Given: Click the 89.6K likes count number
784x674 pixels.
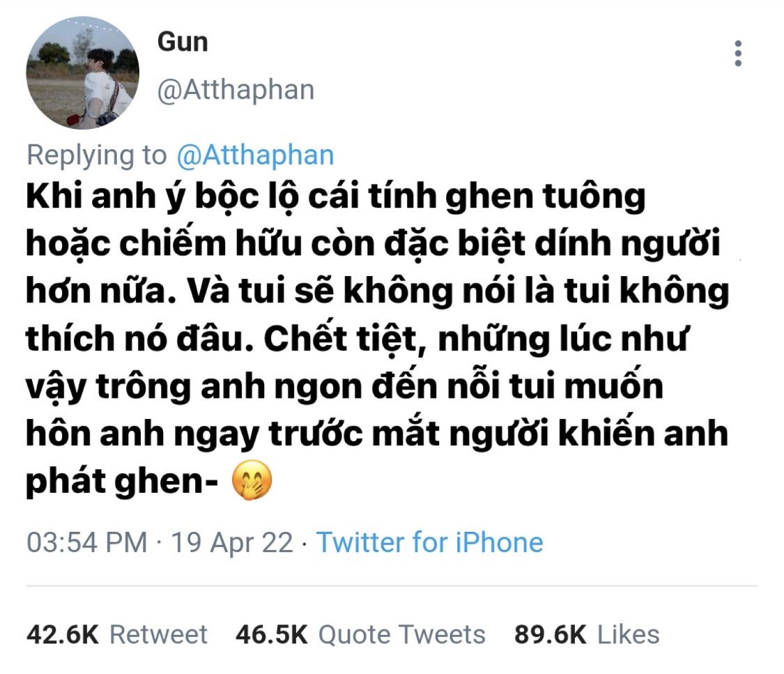Looking at the screenshot, I should (551, 634).
